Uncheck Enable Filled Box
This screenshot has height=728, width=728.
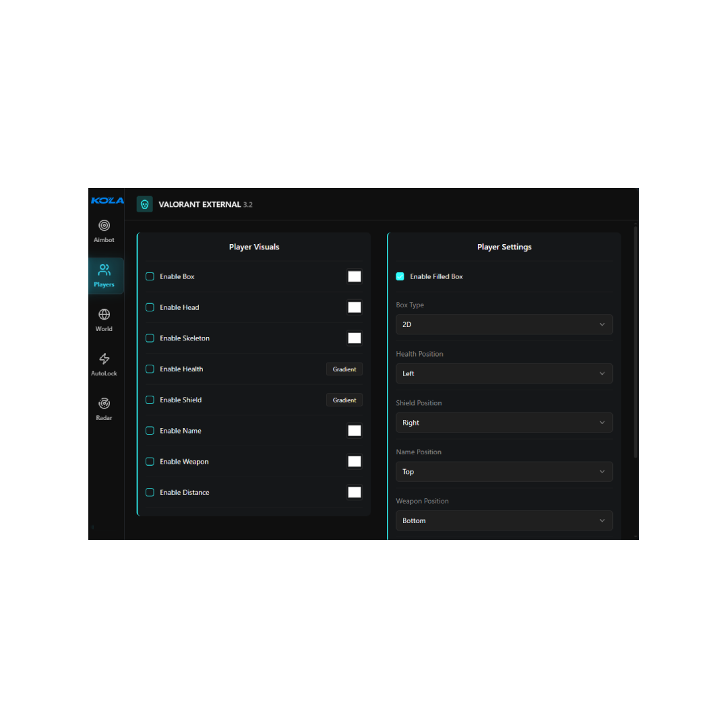click(x=400, y=276)
